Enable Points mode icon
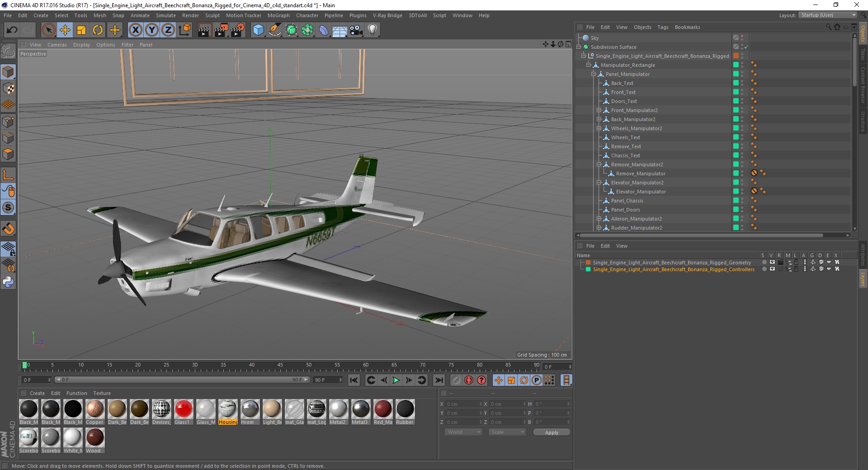 coord(8,121)
